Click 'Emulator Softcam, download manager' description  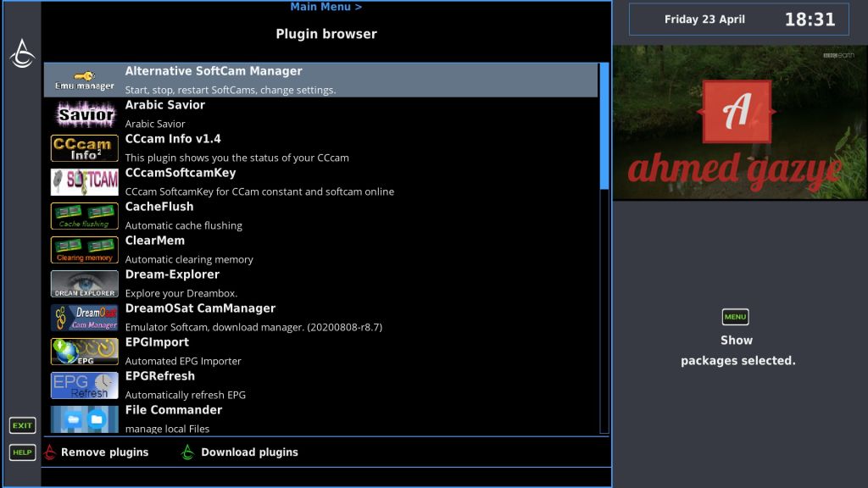coord(253,327)
